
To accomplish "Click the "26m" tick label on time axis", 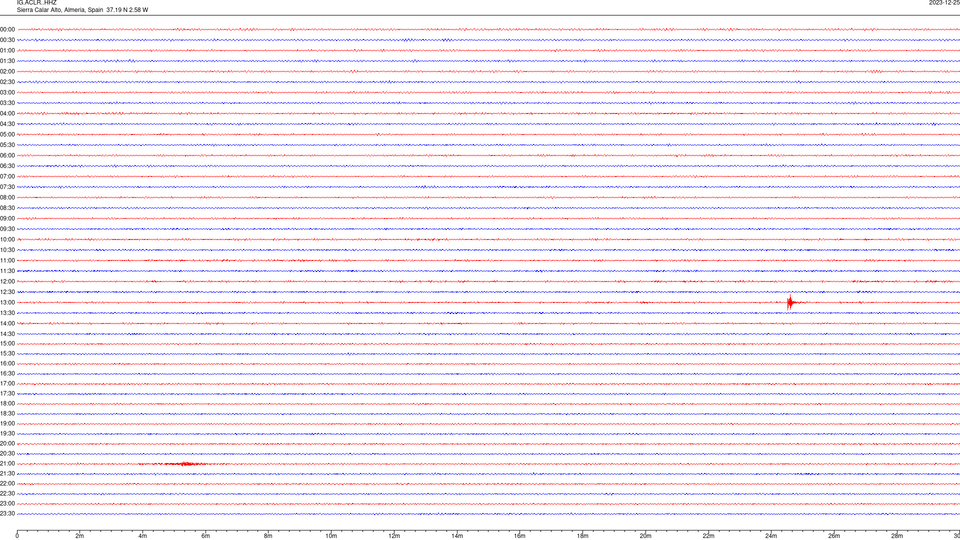I will point(834,536).
